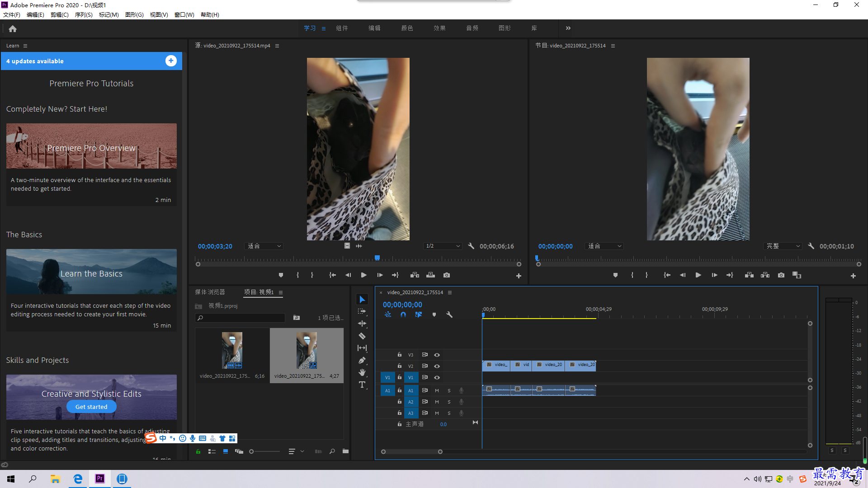Open Learn the Basics tutorial card

pyautogui.click(x=91, y=290)
